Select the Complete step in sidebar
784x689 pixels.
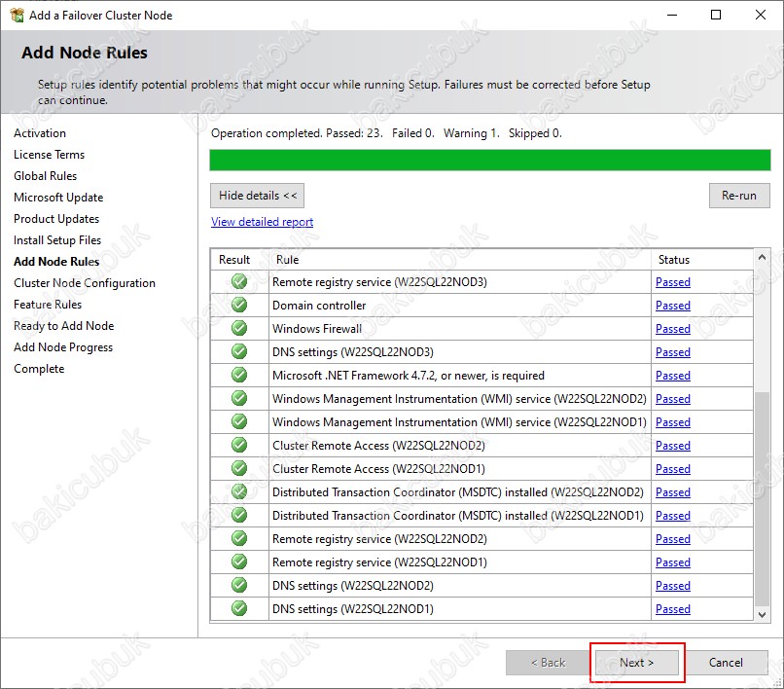click(39, 369)
